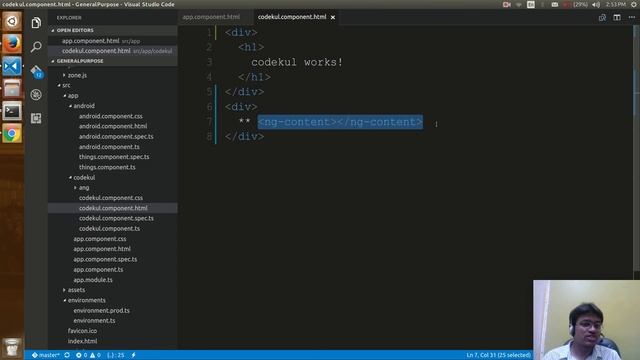The width and height of the screenshot is (640, 360).
Task: Open Ubuntu Dash search icon
Action: [x=12, y=21]
